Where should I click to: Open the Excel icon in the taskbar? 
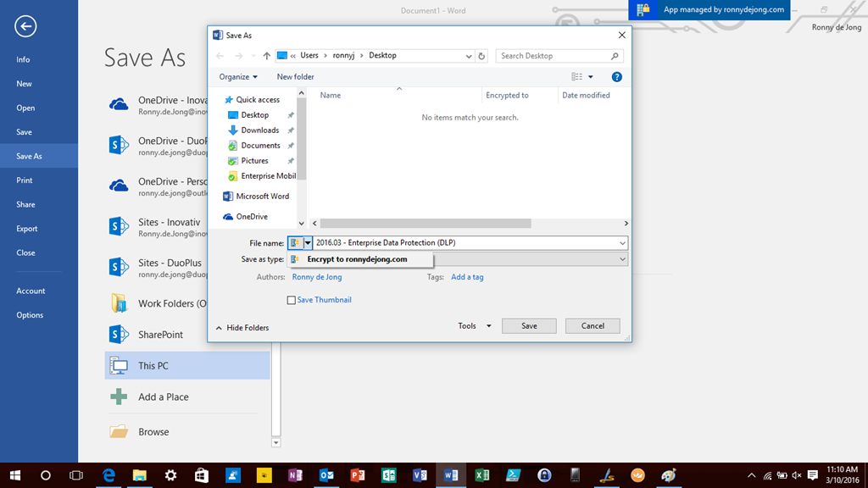pyautogui.click(x=481, y=475)
